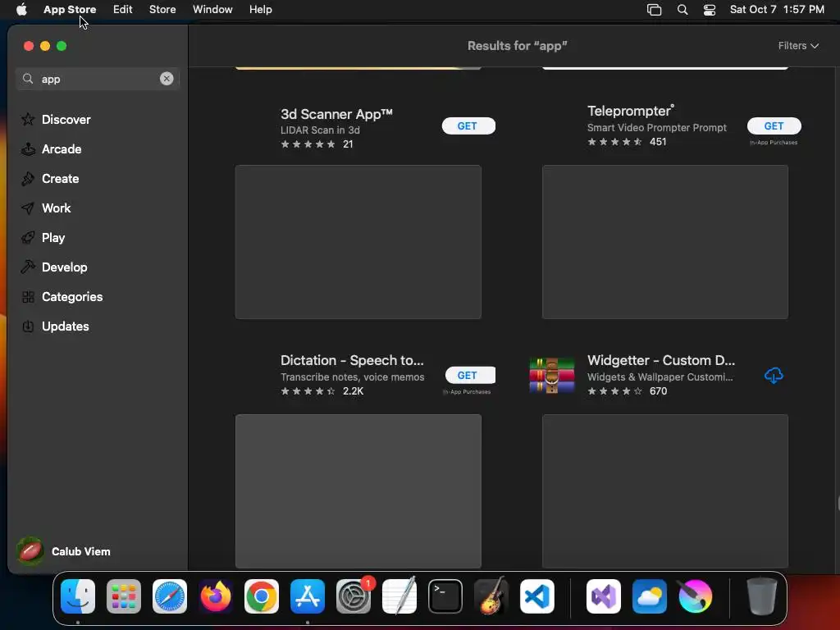Click the Dictation screenshot preview

tap(358, 491)
